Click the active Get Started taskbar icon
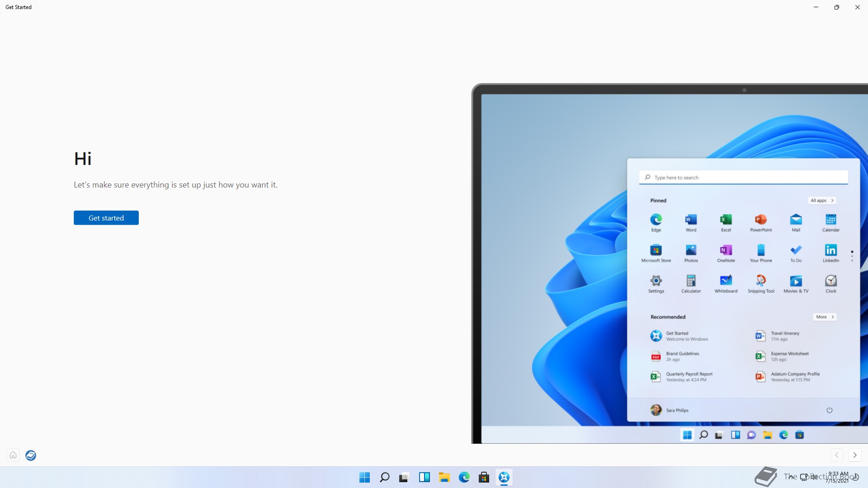Image resolution: width=868 pixels, height=488 pixels. click(x=504, y=477)
